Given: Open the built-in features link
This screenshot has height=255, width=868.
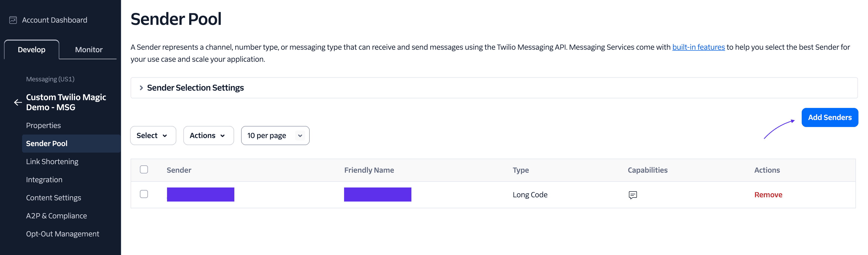Looking at the screenshot, I should [698, 47].
